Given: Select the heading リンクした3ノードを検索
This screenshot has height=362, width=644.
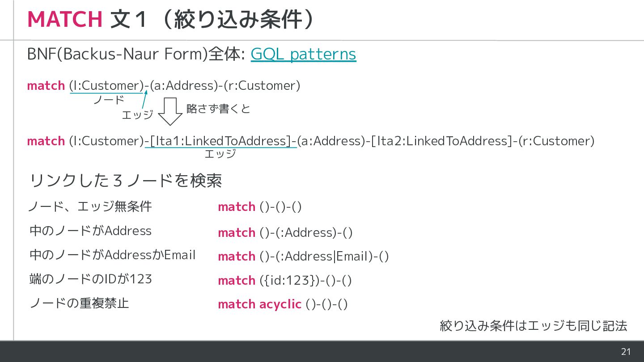Looking at the screenshot, I should tap(126, 181).
